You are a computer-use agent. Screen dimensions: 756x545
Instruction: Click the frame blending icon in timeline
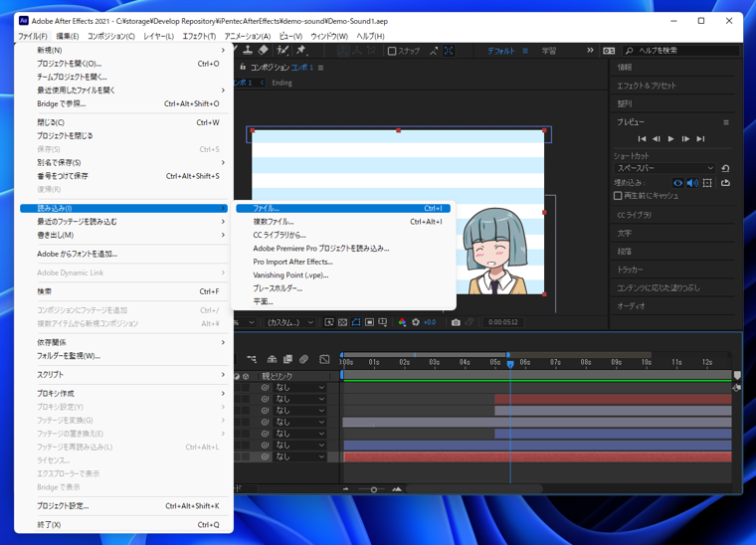287,359
